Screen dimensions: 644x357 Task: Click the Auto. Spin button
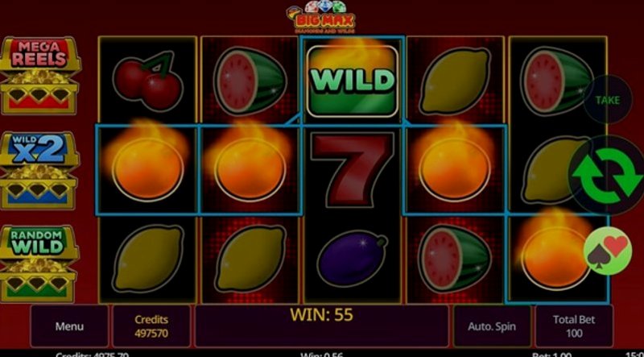click(x=492, y=326)
